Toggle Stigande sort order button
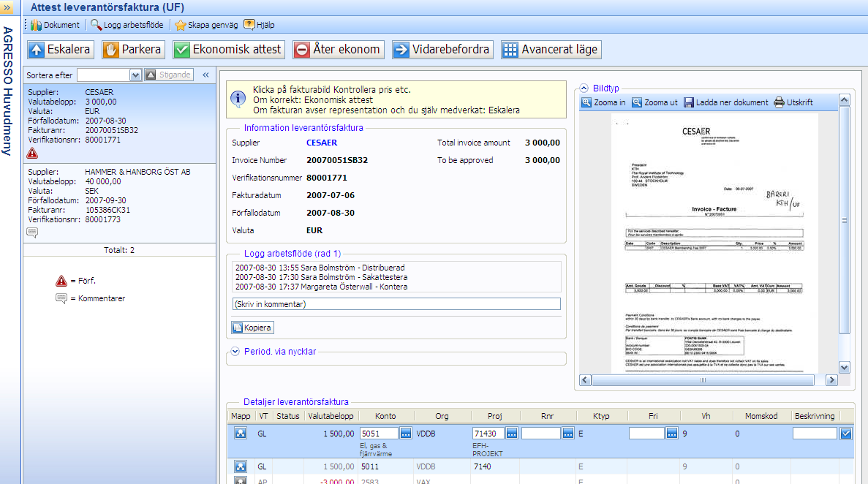The width and height of the screenshot is (868, 484). pyautogui.click(x=169, y=75)
